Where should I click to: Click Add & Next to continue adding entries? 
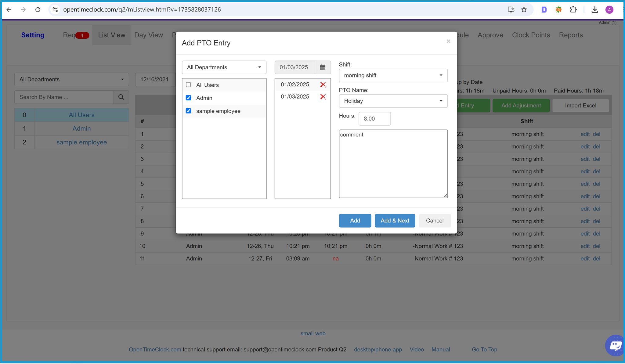[395, 221]
